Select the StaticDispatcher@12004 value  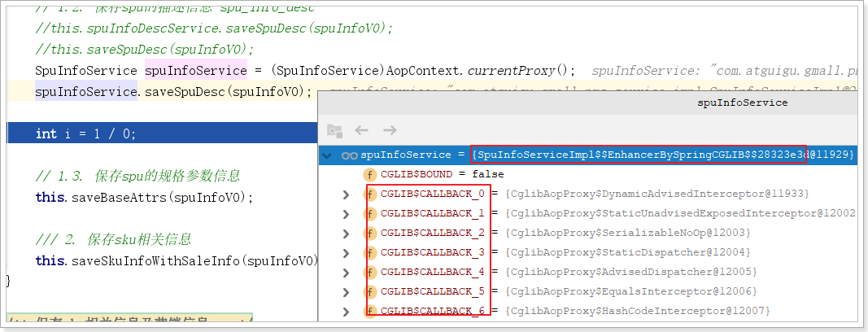click(630, 252)
